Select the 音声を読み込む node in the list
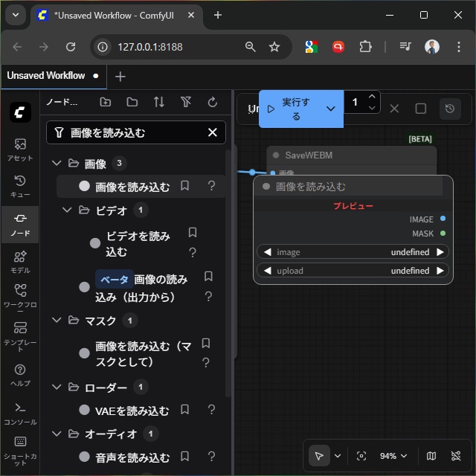The width and height of the screenshot is (476, 476). (x=132, y=457)
